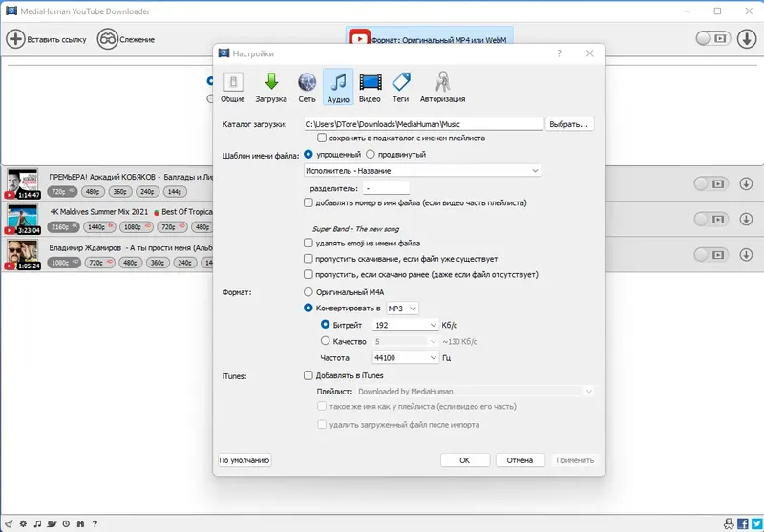Screen dimensions: 764x532
Task: Select the 'упрощенный' template radio button
Action: click(x=308, y=154)
